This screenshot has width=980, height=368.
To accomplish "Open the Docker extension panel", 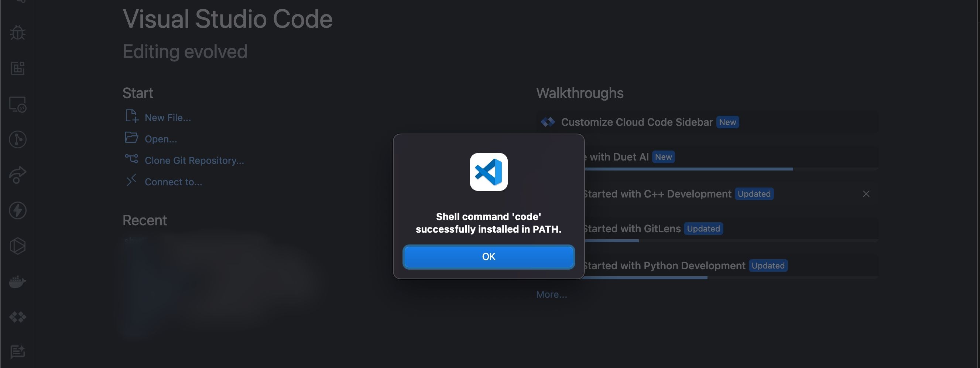I will [x=17, y=282].
